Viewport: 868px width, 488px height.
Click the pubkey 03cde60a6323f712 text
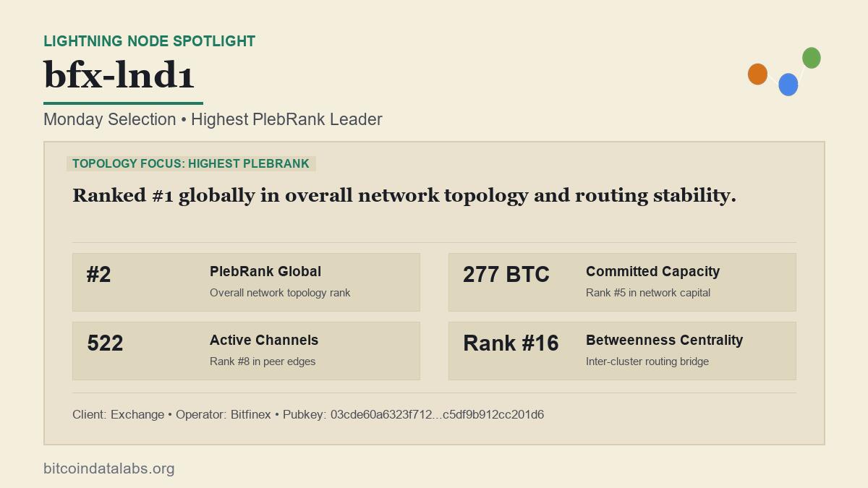click(x=437, y=415)
